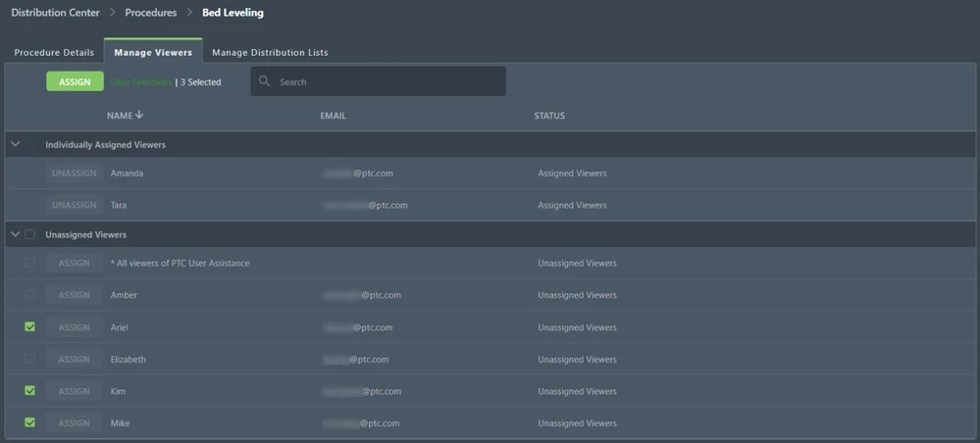Click the Bed Leveling breadcrumb title
The image size is (980, 443).
coord(232,13)
